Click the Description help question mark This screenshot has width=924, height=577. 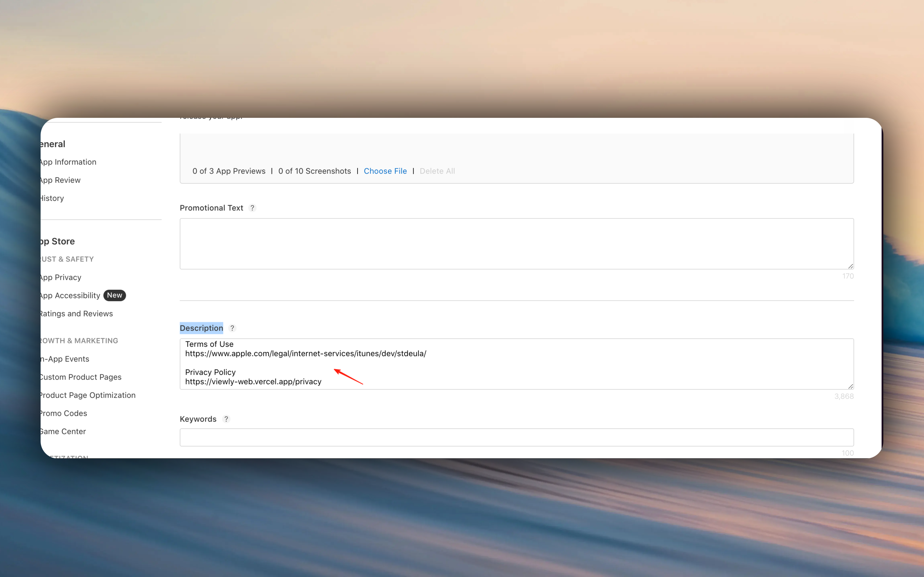[232, 328]
